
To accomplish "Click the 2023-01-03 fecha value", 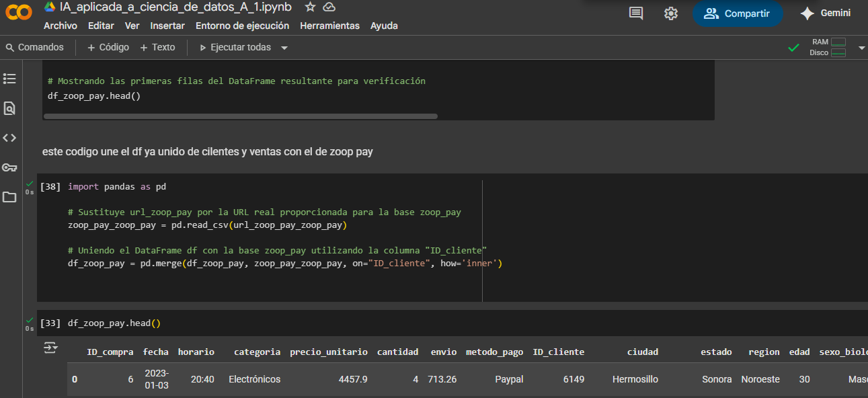I will [x=157, y=379].
